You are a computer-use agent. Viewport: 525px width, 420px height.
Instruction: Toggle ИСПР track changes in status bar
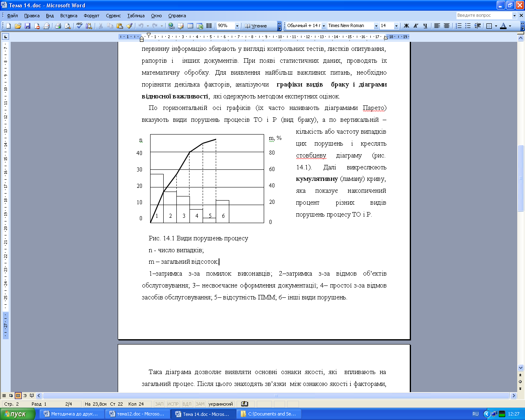[173, 404]
